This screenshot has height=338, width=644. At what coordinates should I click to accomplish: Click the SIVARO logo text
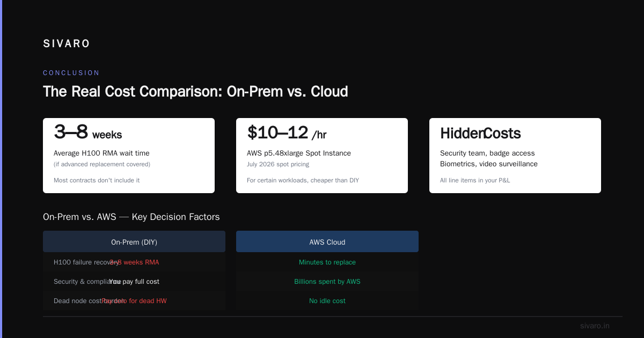pos(67,44)
